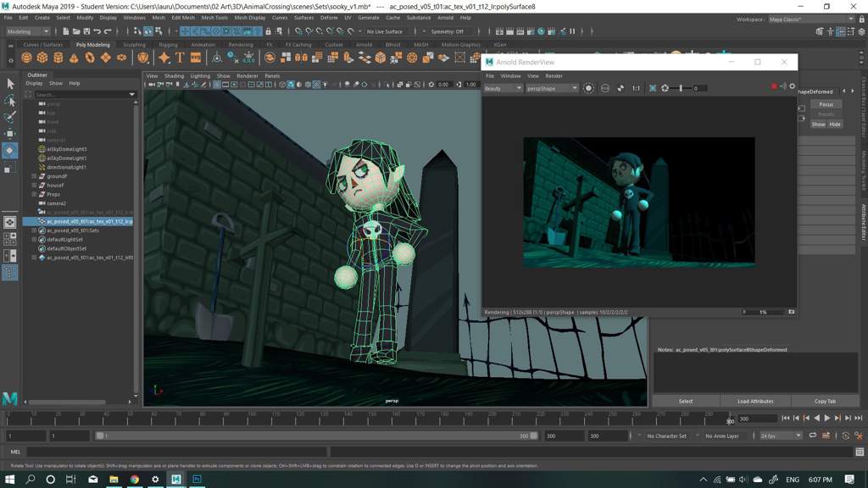Toggle loop playback button near timeline

(x=813, y=436)
